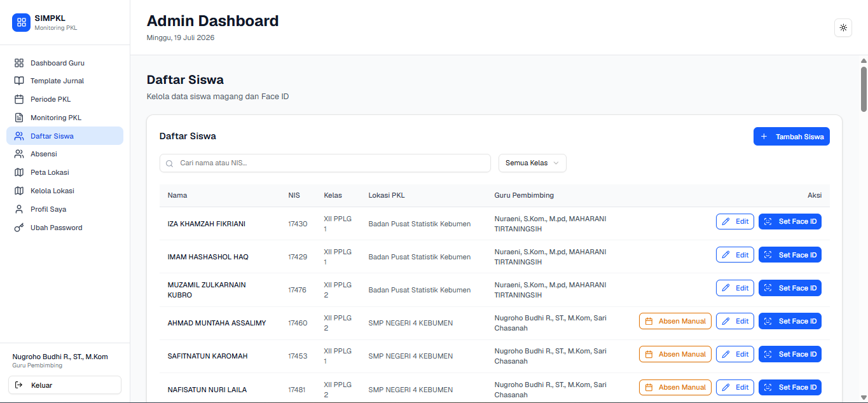This screenshot has height=403, width=868.
Task: Click the Nama column header
Action: click(x=177, y=195)
